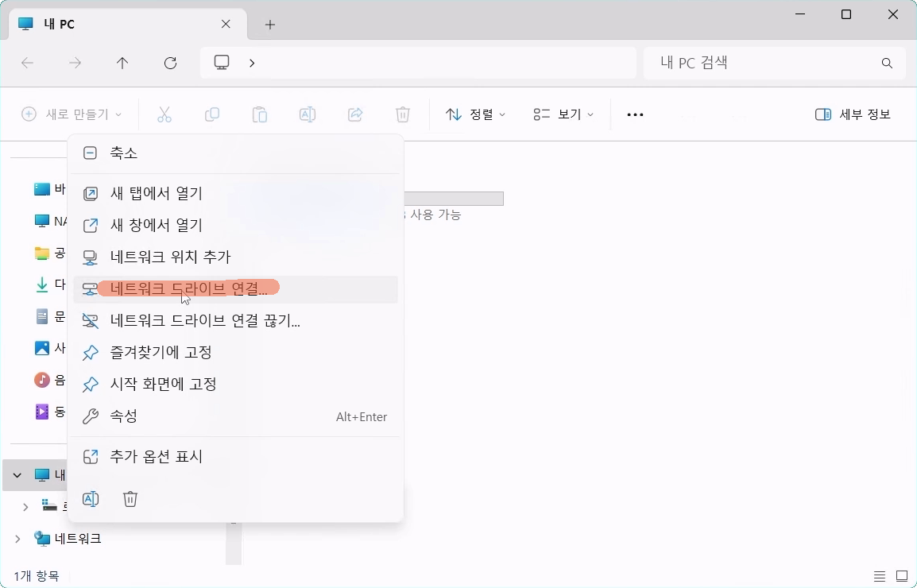Select 새 탭에서 열기 menu entry
This screenshot has width=917, height=588.
157,193
